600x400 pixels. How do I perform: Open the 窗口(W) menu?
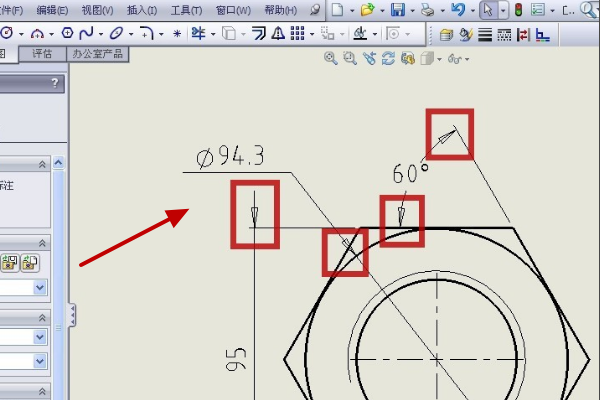tap(233, 10)
